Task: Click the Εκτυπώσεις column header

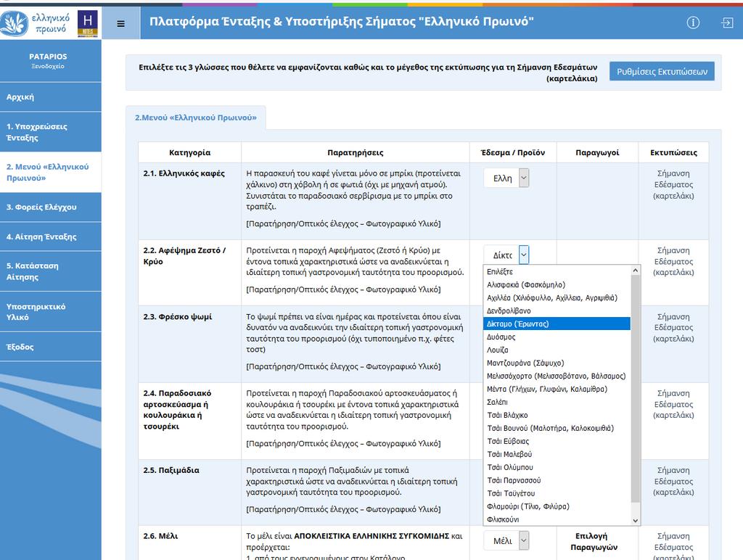Action: [673, 152]
